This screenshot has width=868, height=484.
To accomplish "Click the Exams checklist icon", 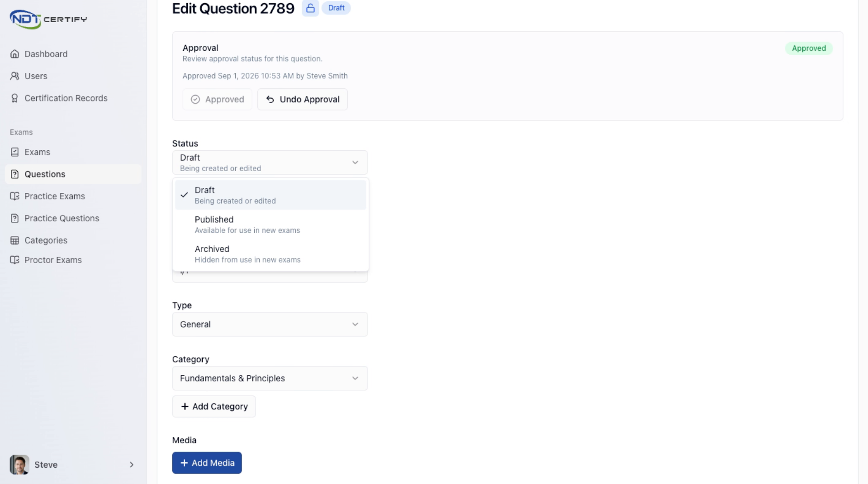I will click(15, 152).
